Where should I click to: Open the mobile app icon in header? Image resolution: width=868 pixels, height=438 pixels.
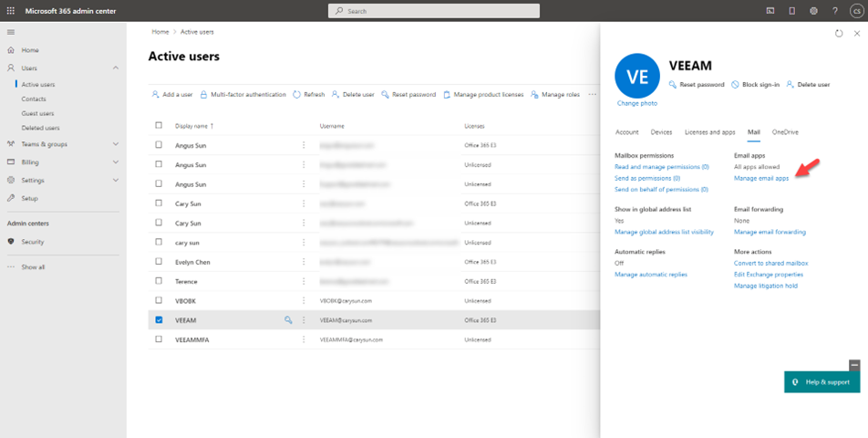(791, 11)
